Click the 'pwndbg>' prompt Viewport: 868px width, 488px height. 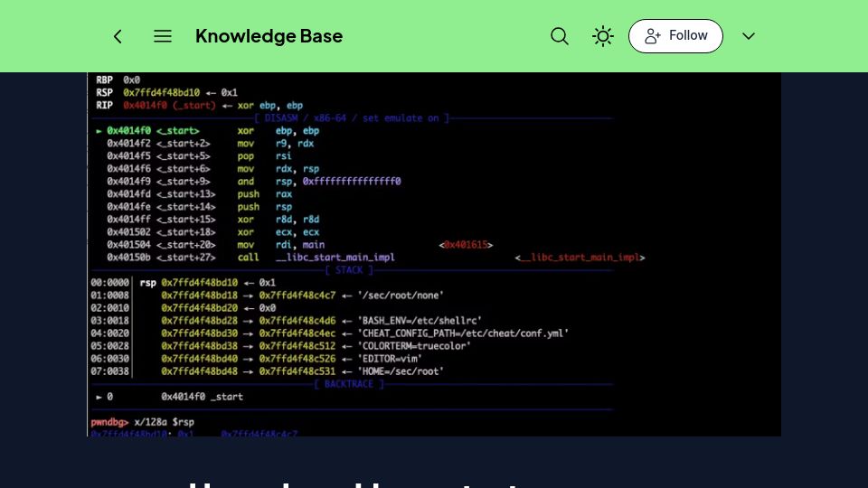click(109, 422)
